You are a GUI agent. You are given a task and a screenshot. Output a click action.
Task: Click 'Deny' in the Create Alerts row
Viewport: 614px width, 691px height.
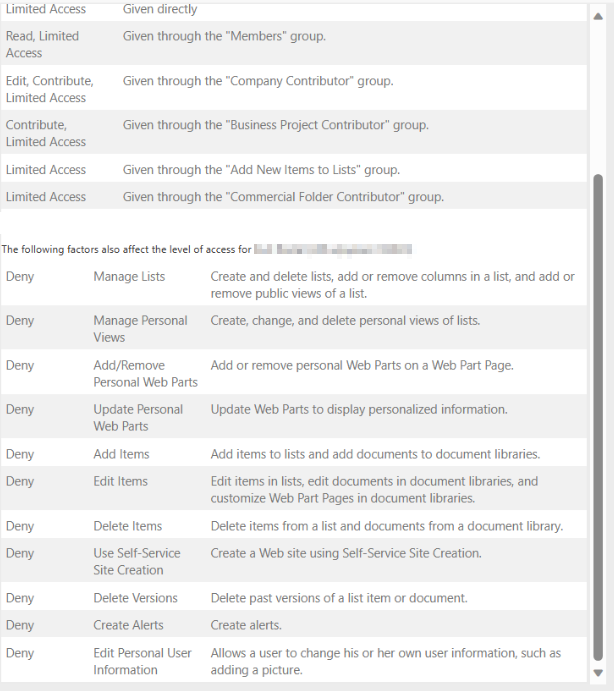[20, 625]
